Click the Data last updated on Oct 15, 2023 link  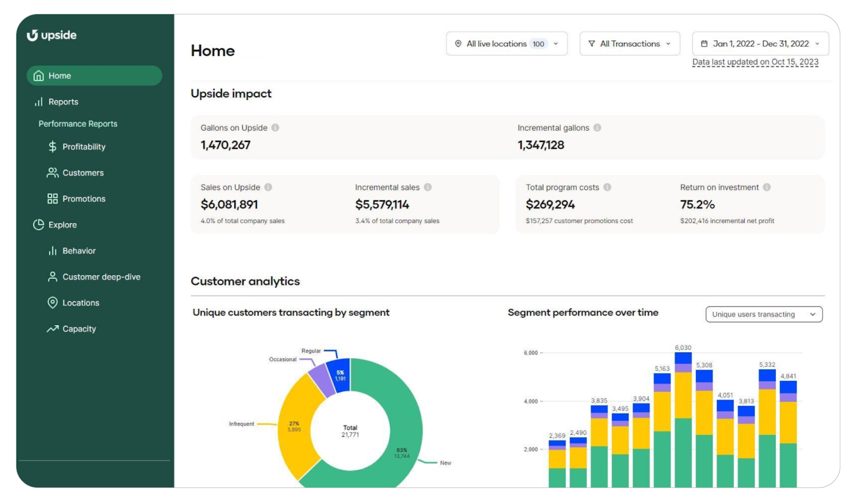[755, 62]
